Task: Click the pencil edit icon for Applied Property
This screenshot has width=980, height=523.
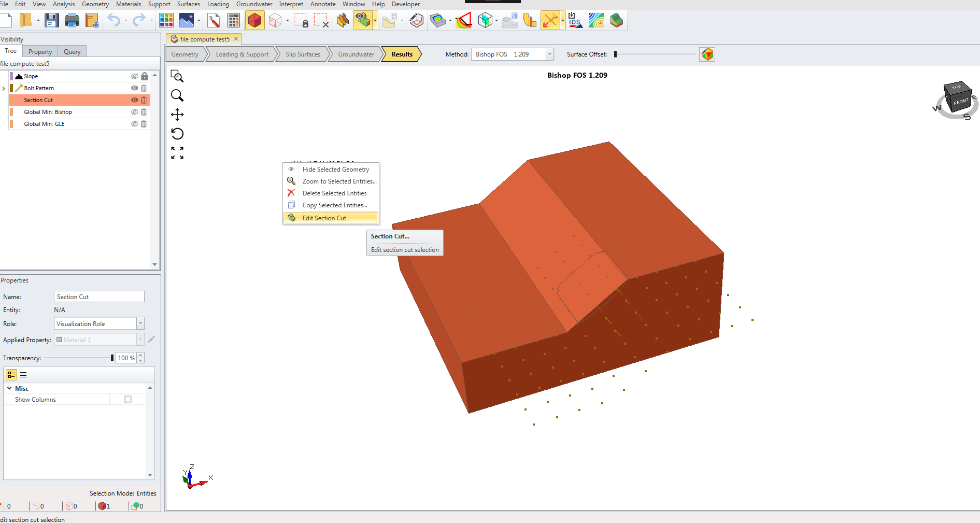Action: pyautogui.click(x=151, y=340)
